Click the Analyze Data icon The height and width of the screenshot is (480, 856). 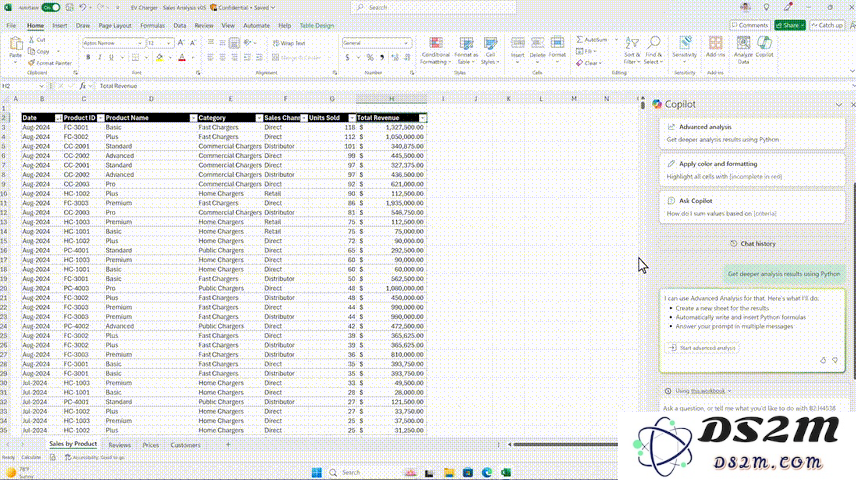tap(743, 43)
